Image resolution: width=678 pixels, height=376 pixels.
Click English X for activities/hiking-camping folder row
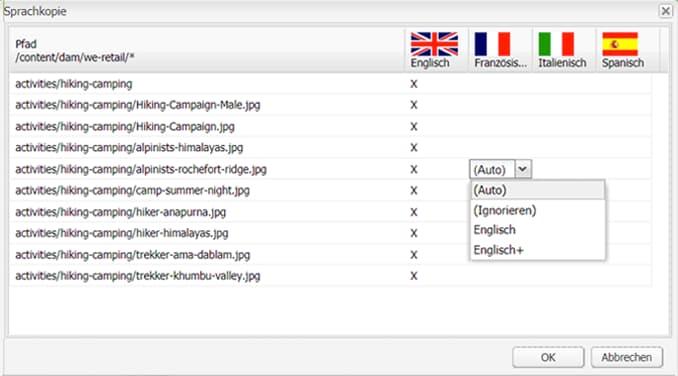click(x=414, y=84)
